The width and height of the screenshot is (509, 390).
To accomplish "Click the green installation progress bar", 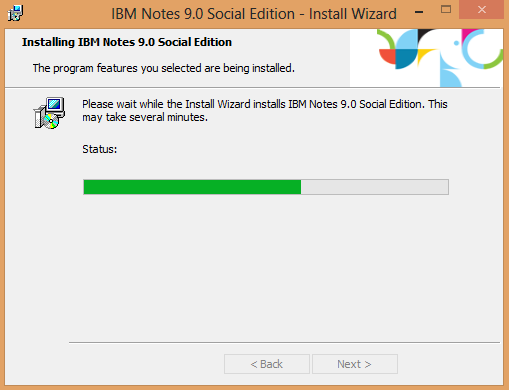I will (266, 187).
